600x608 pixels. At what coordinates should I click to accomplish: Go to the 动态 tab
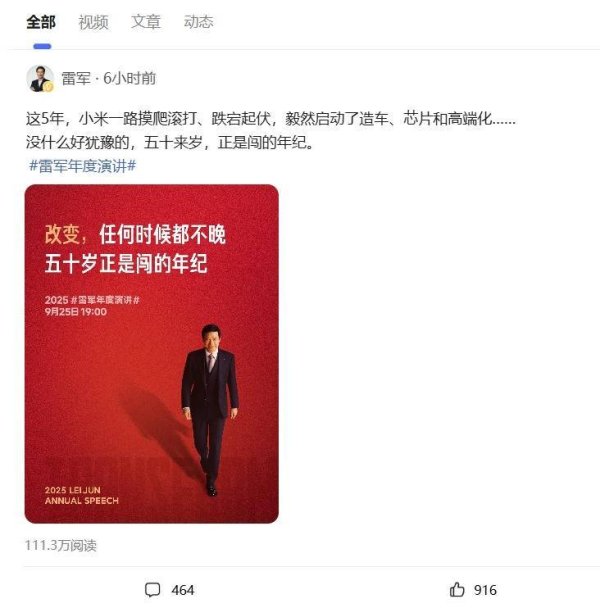pyautogui.click(x=198, y=22)
